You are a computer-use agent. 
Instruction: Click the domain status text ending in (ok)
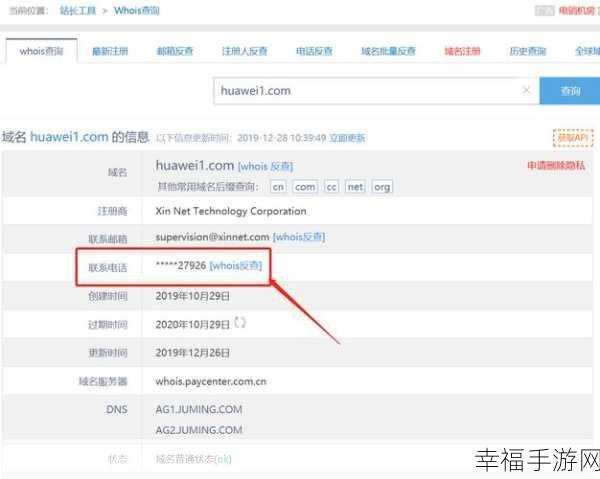point(193,459)
